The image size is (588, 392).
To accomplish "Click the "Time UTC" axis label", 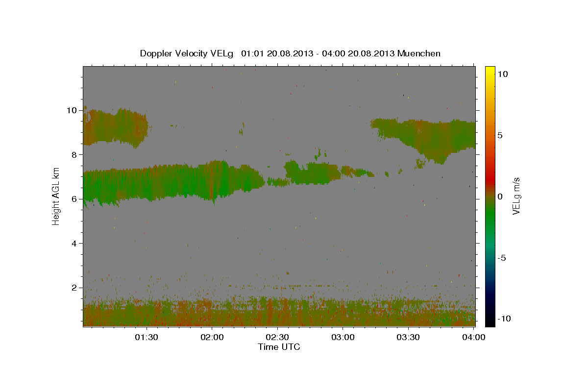I will click(x=279, y=347).
